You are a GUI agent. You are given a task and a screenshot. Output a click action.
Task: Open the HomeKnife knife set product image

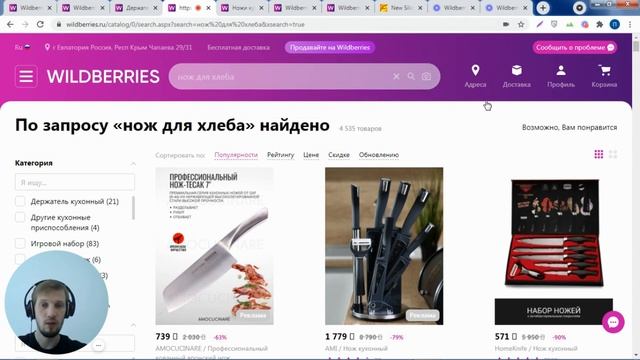coord(554,246)
